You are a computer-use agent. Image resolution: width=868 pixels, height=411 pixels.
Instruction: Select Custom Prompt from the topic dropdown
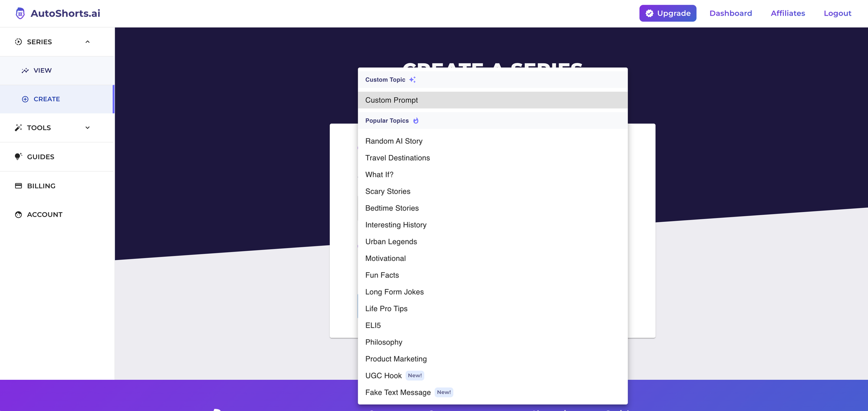tap(391, 100)
